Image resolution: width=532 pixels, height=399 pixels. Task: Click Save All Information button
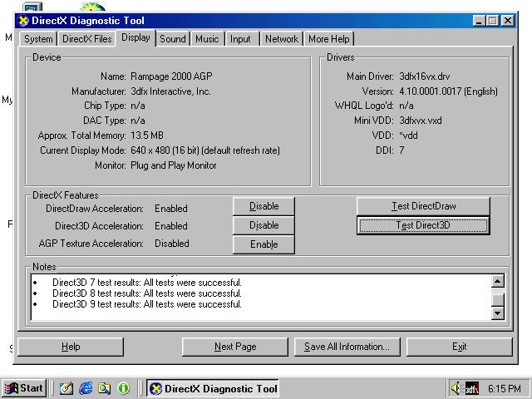point(347,347)
